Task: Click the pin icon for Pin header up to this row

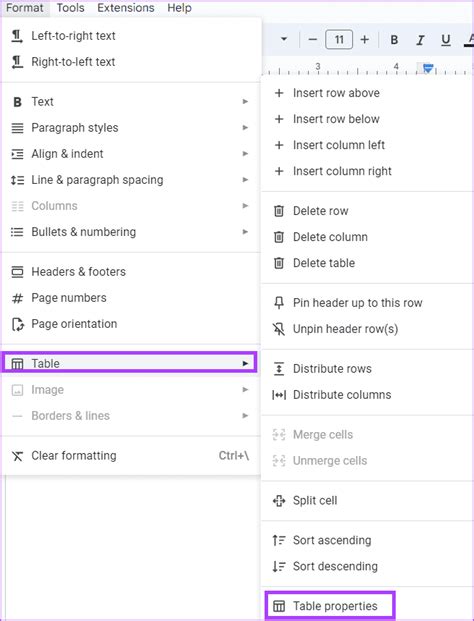Action: (x=279, y=303)
